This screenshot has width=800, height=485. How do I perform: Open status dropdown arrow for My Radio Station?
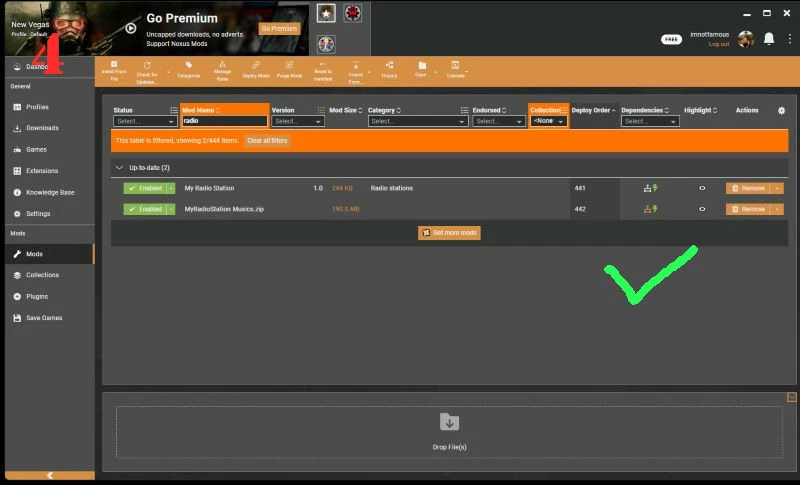171,188
